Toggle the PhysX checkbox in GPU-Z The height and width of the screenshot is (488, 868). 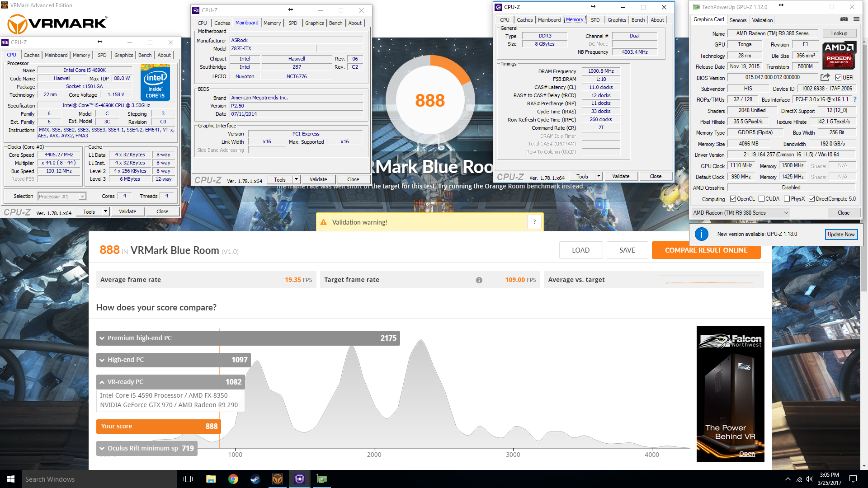787,199
